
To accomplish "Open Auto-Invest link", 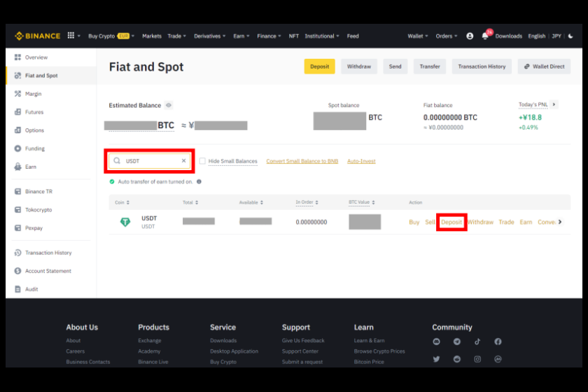I will point(361,161).
